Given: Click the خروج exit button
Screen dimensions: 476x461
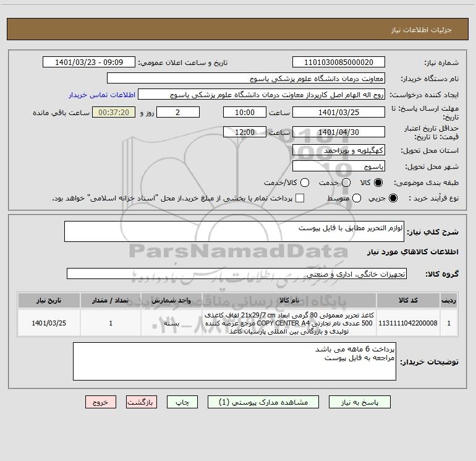Looking at the screenshot, I should pyautogui.click(x=101, y=402).
